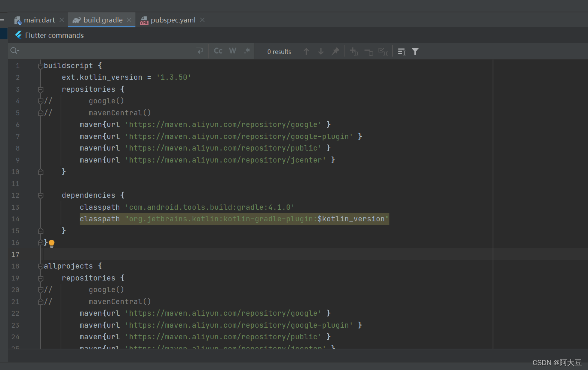Image resolution: width=588 pixels, height=370 pixels.
Task: Switch to the main.dart tab
Action: (39, 20)
